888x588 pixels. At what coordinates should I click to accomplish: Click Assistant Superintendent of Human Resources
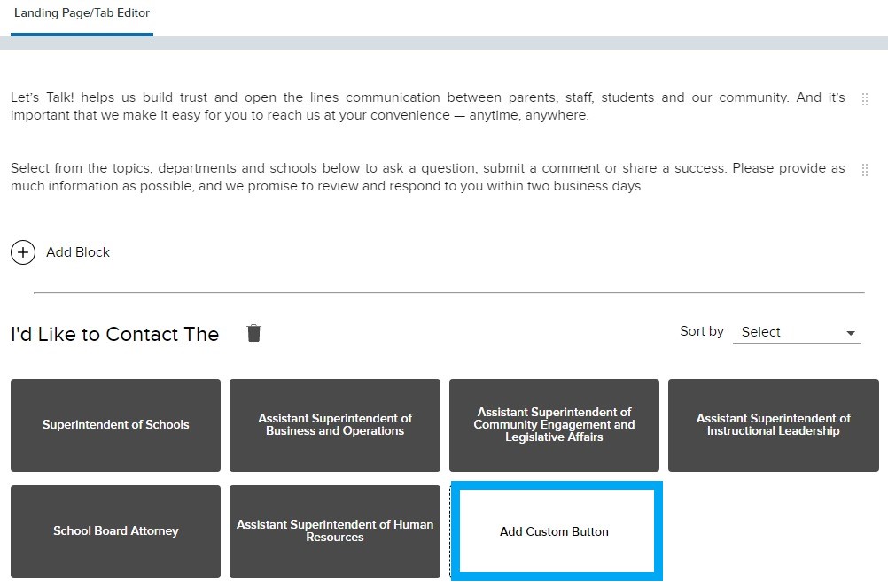[334, 531]
